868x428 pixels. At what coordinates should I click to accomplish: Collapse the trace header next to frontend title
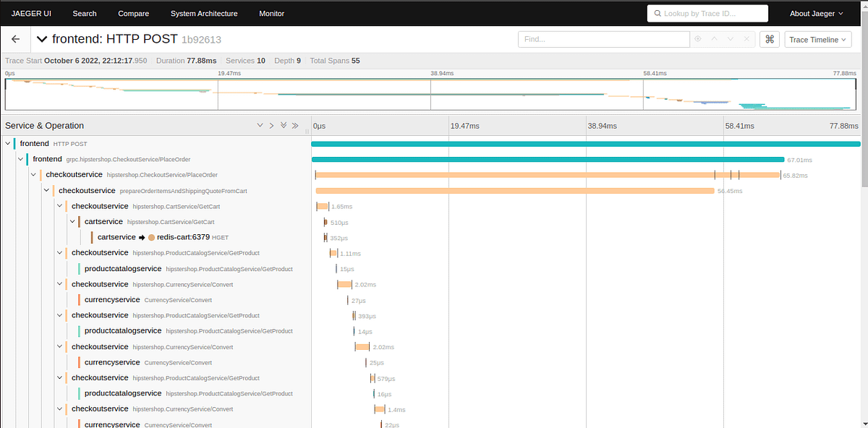tap(42, 39)
